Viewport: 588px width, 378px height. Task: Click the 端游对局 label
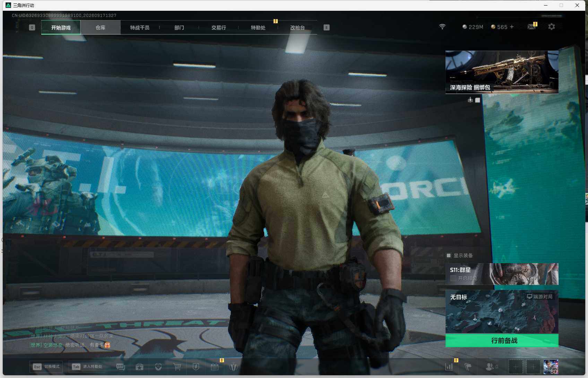tap(540, 297)
